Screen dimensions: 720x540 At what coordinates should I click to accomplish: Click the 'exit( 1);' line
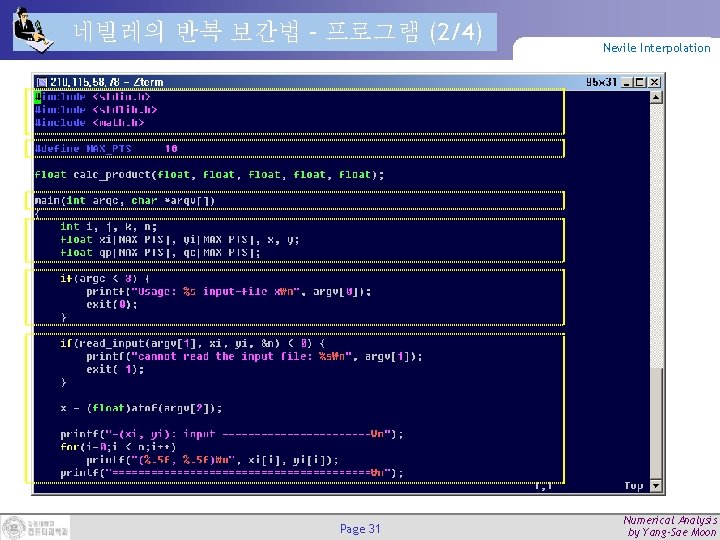[115, 369]
